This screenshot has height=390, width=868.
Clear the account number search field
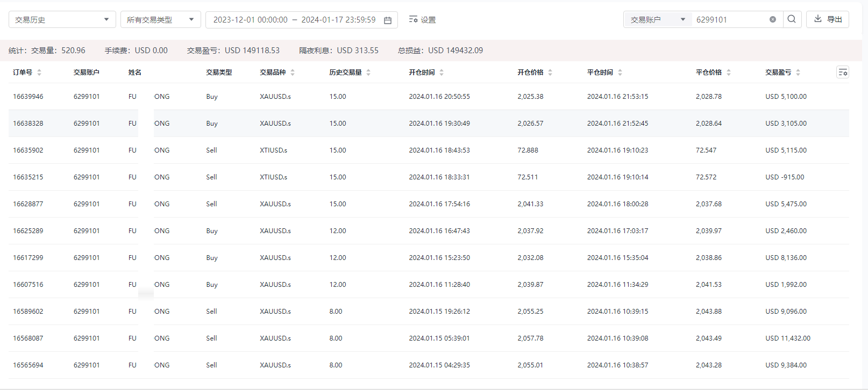tap(773, 19)
